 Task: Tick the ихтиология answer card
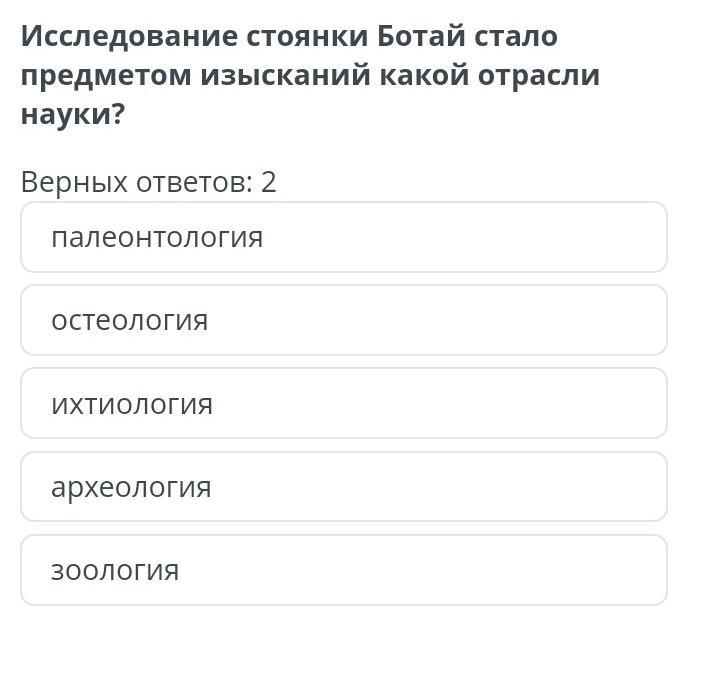[x=344, y=403]
